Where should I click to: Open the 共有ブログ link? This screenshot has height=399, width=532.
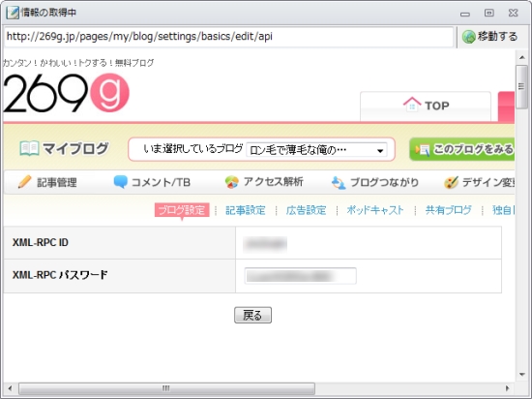tap(448, 210)
